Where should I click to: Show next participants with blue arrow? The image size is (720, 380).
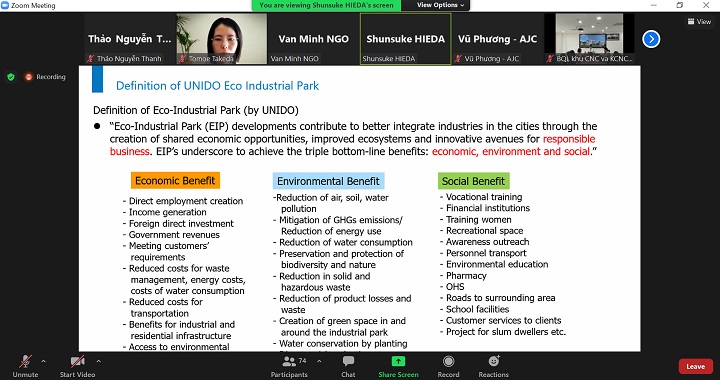(651, 39)
